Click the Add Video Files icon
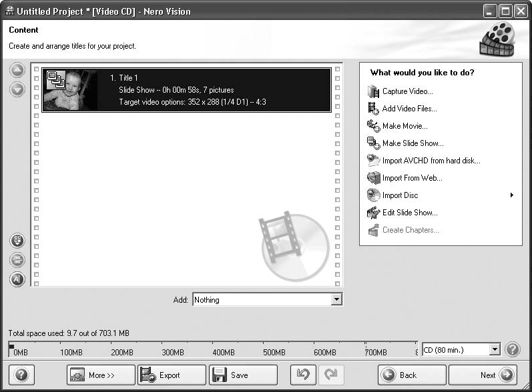The height and width of the screenshot is (392, 532). pyautogui.click(x=373, y=109)
